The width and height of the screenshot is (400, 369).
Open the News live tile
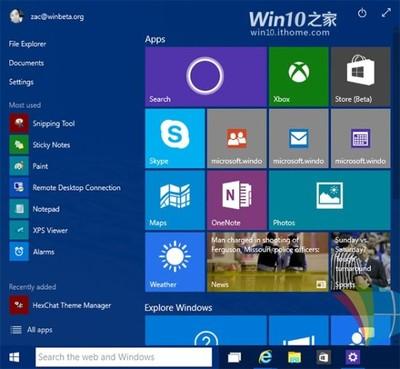click(268, 262)
